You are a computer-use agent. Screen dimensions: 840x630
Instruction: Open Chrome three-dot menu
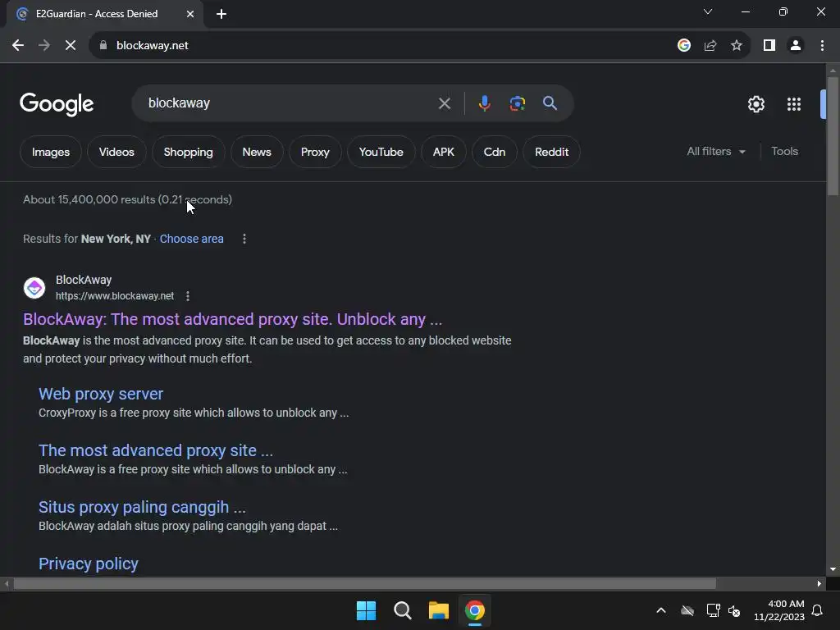[822, 46]
